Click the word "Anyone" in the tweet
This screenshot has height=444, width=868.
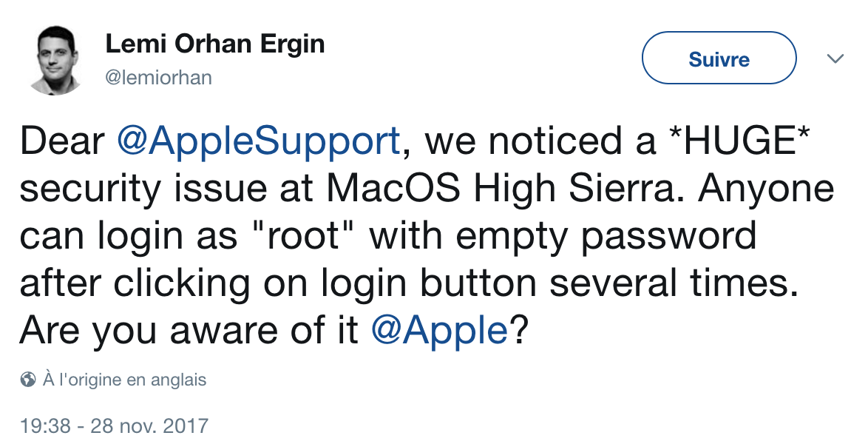coord(766,189)
